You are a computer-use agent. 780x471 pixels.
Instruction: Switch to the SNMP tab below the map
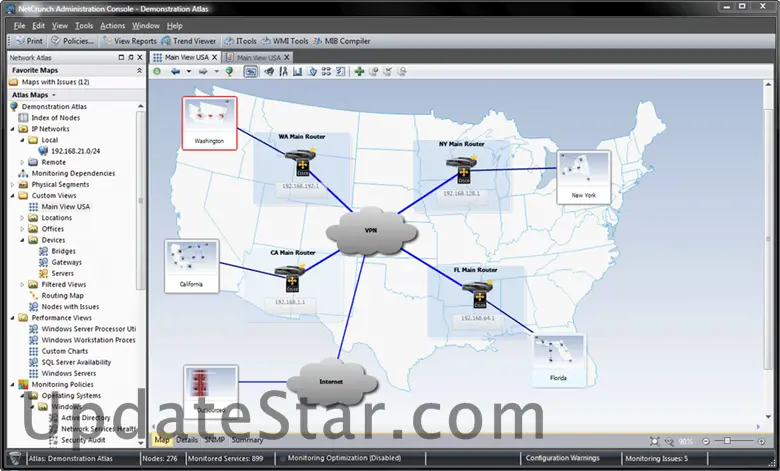214,440
